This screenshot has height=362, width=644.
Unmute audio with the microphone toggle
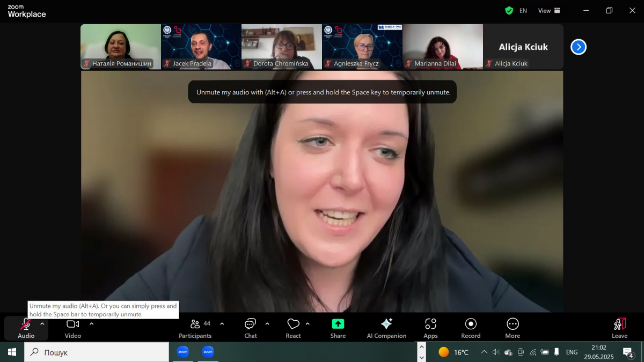25,324
